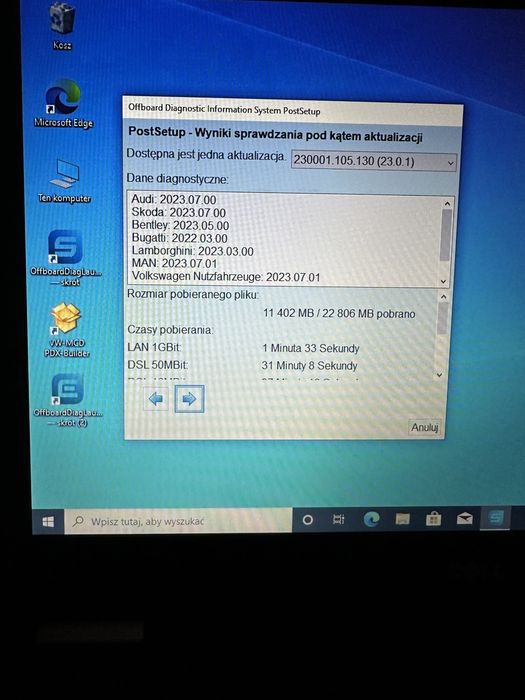The image size is (525, 700).
Task: Click the up arrow of download info scrollbar
Action: coord(443,296)
